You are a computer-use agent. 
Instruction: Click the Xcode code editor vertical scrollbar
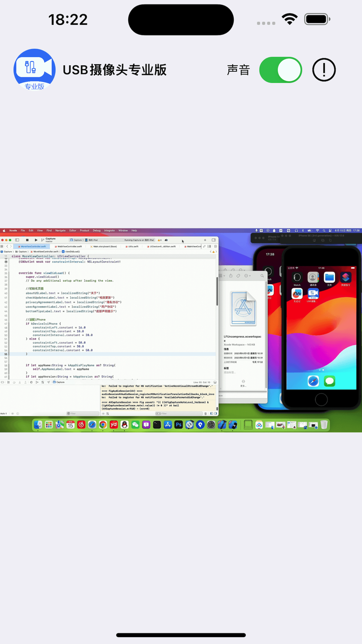pos(217,292)
